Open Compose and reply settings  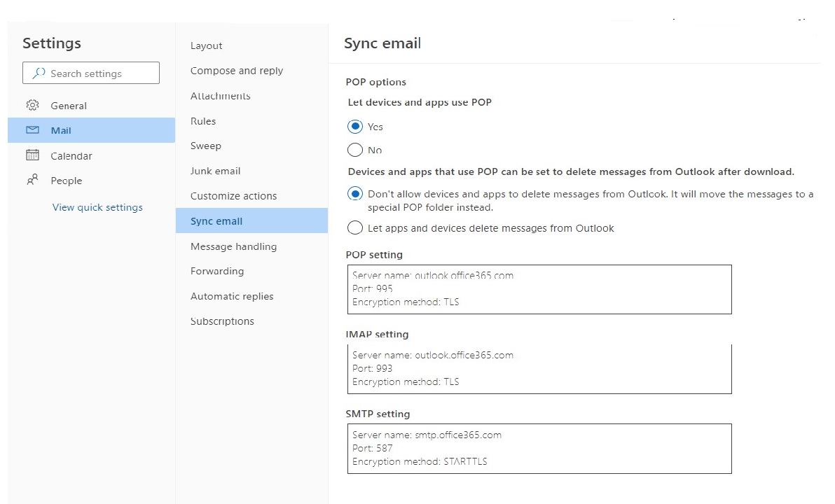(237, 71)
